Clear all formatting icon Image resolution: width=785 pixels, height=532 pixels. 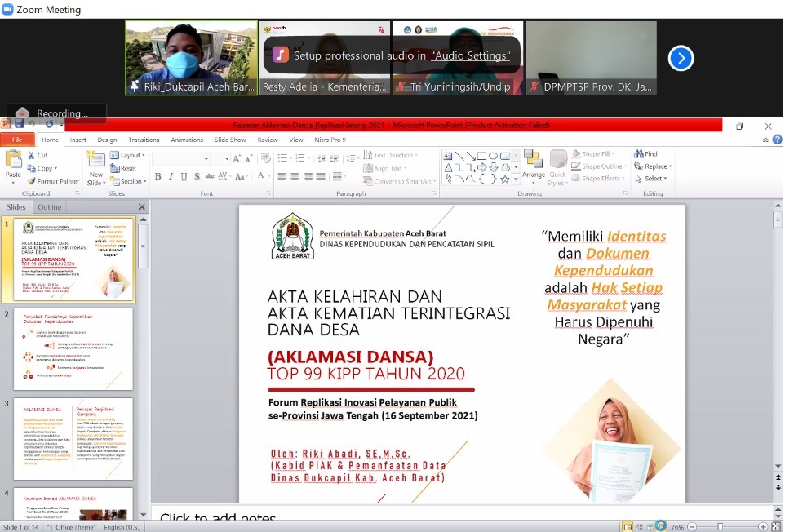coord(266,158)
